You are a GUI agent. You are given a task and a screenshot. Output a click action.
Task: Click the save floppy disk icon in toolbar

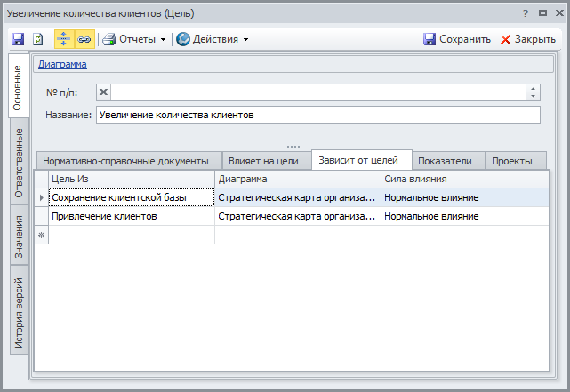pos(18,39)
